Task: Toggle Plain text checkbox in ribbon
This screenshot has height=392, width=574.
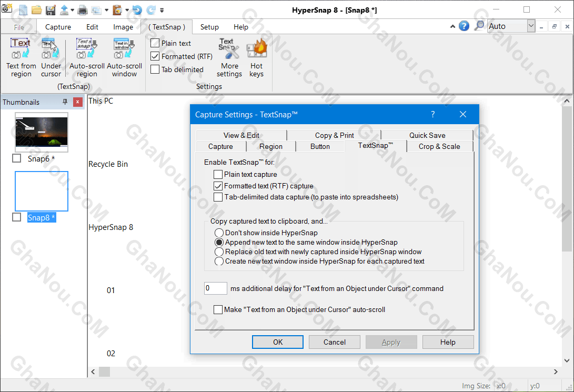Action: coord(155,43)
